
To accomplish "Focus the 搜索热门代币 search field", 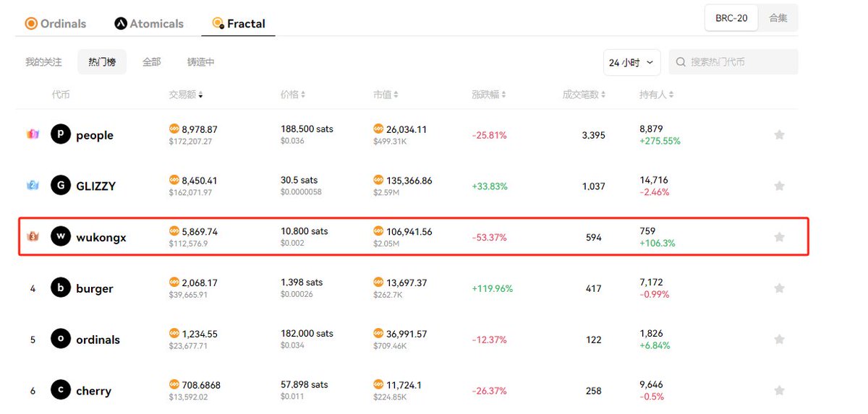I will (733, 62).
